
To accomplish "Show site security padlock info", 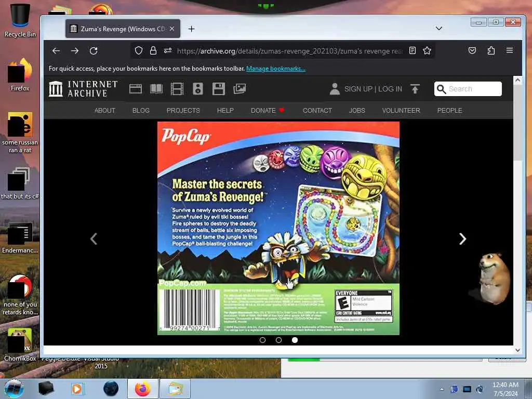I will pyautogui.click(x=153, y=51).
